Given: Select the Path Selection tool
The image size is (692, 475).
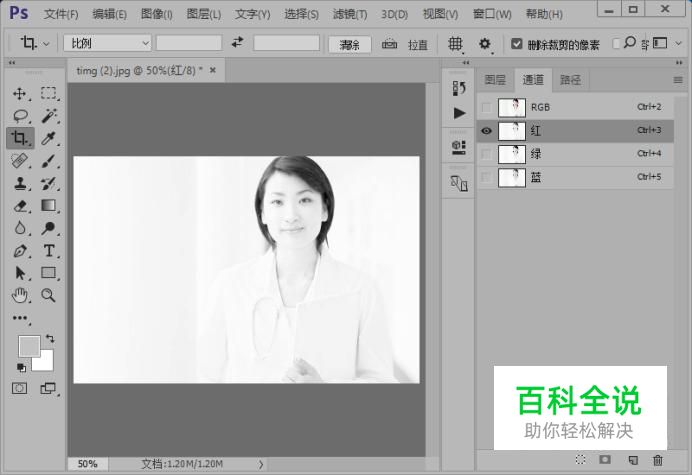Looking at the screenshot, I should 20,273.
